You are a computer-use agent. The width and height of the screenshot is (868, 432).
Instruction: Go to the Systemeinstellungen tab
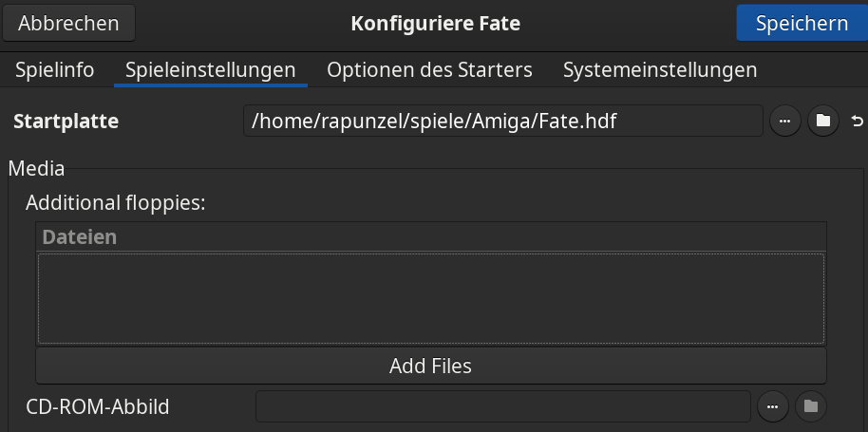(660, 70)
